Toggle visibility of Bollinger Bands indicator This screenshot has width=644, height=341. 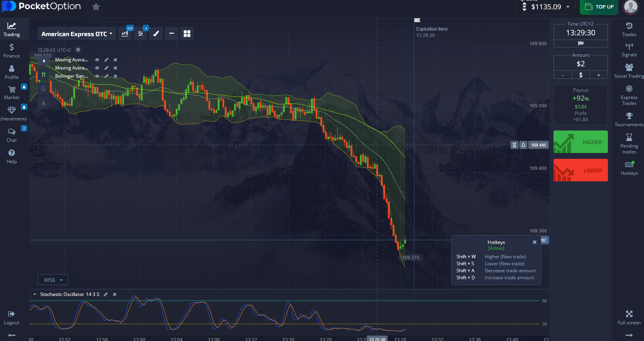point(97,76)
